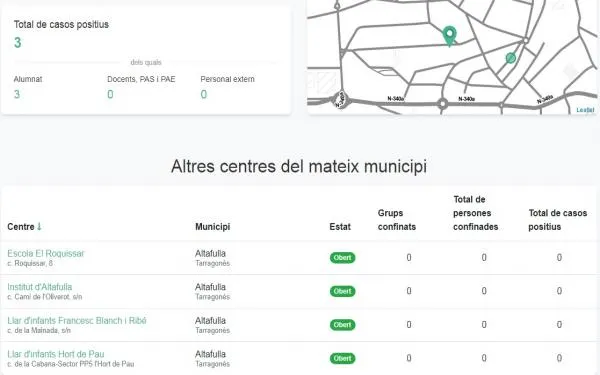This screenshot has height=375, width=600.
Task: Sort by Grups confinats column header
Action: click(397, 220)
